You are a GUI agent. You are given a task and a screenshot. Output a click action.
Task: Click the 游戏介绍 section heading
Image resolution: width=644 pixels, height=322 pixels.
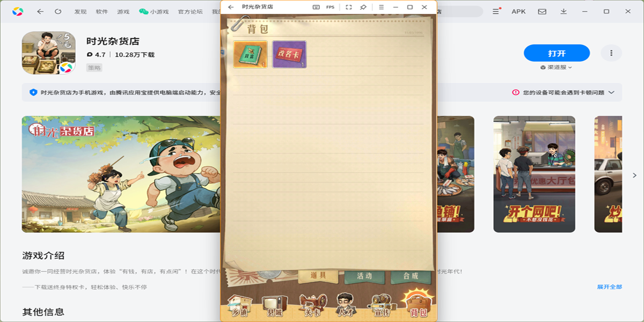[x=43, y=255]
